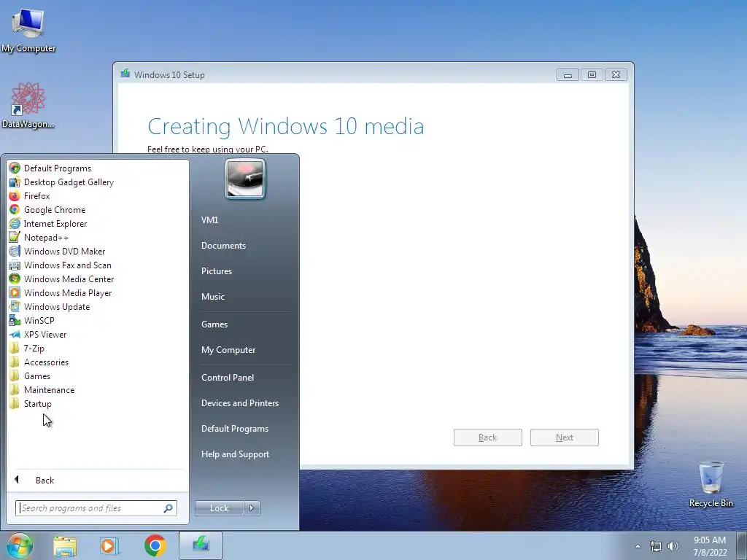The height and width of the screenshot is (560, 747).
Task: Click the search magnifier icon
Action: [168, 508]
